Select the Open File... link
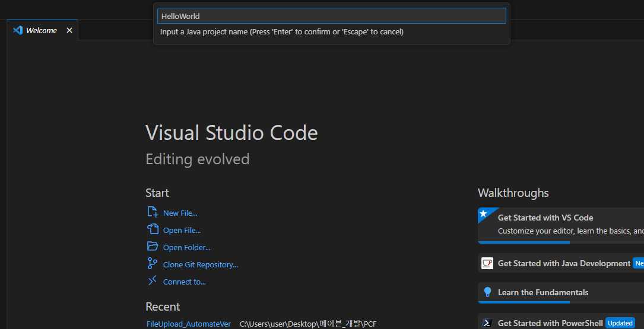This screenshot has height=329, width=644. (x=182, y=230)
